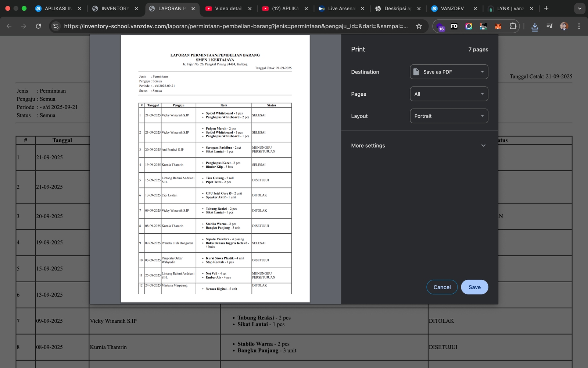Click the site info icon in address bar
The image size is (588, 368).
tap(56, 26)
